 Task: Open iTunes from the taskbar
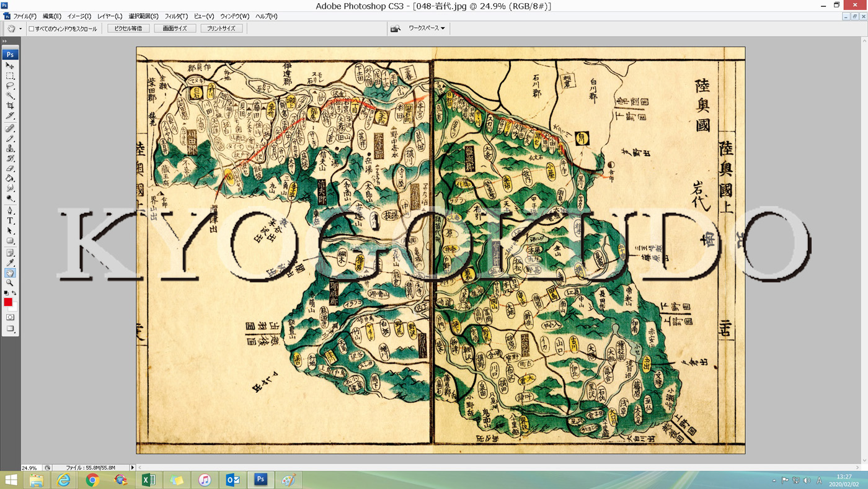pyautogui.click(x=205, y=480)
